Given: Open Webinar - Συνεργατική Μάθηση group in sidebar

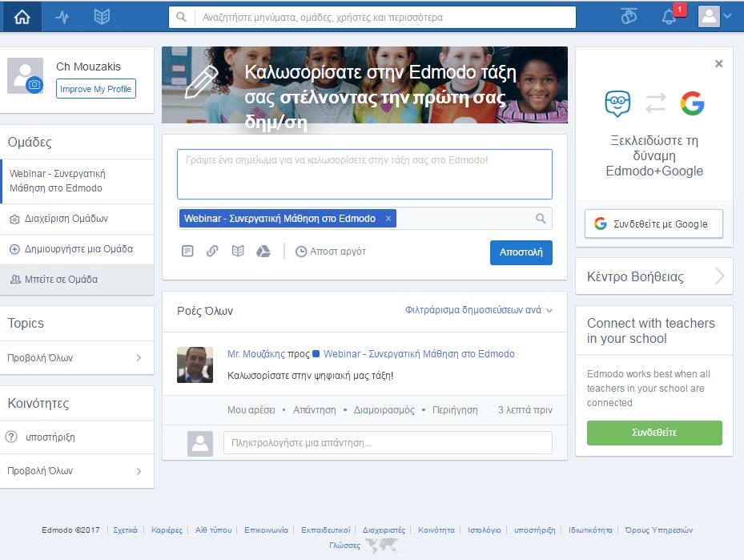Looking at the screenshot, I should [x=77, y=181].
